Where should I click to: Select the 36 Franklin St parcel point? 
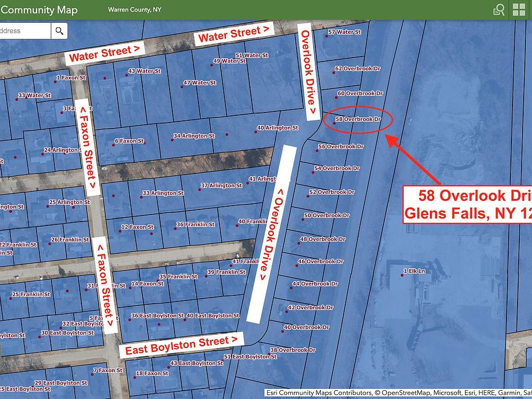173,224
